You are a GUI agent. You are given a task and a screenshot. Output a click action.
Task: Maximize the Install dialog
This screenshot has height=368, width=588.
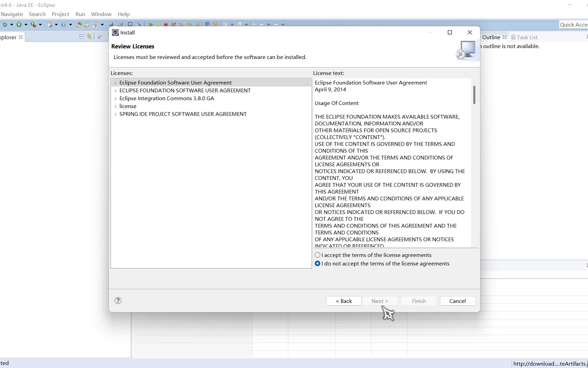tap(450, 32)
